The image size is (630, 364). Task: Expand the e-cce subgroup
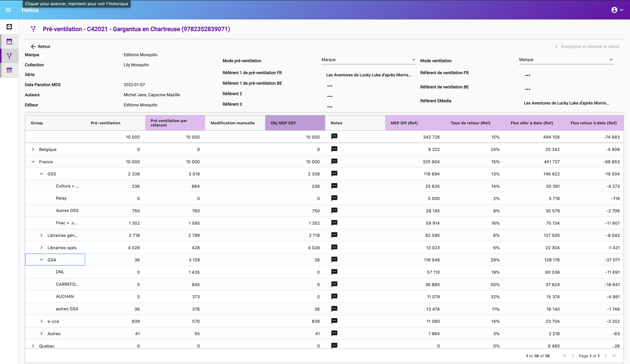pyautogui.click(x=41, y=321)
